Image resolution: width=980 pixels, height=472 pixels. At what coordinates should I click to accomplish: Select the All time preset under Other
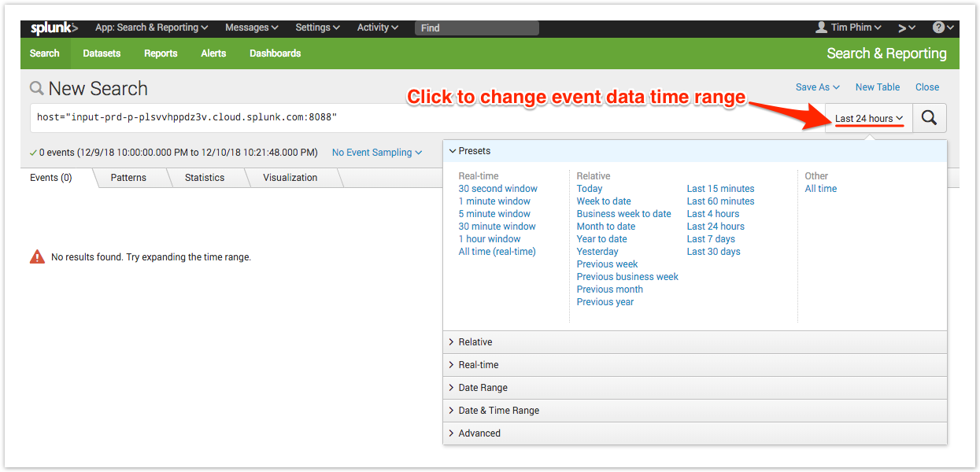pos(821,189)
